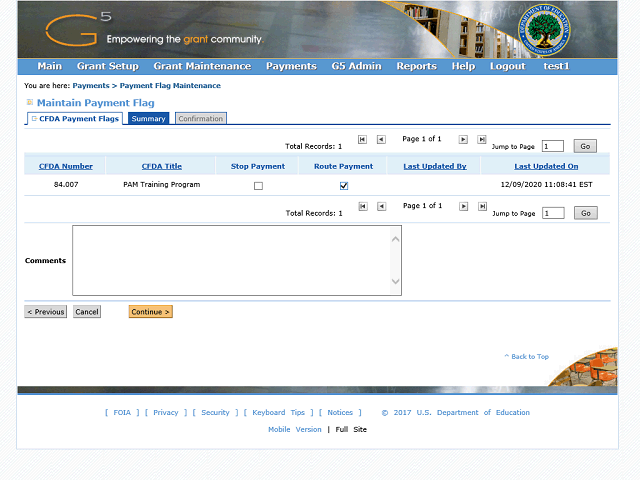The image size is (640, 480).
Task: Open the G5 Admin menu
Action: point(357,66)
